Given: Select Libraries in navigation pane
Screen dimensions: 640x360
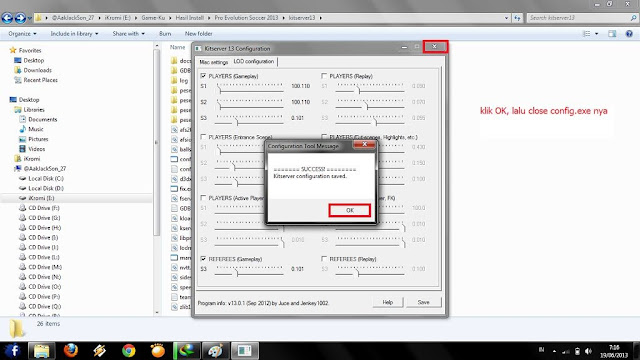Looking at the screenshot, I should [34, 109].
